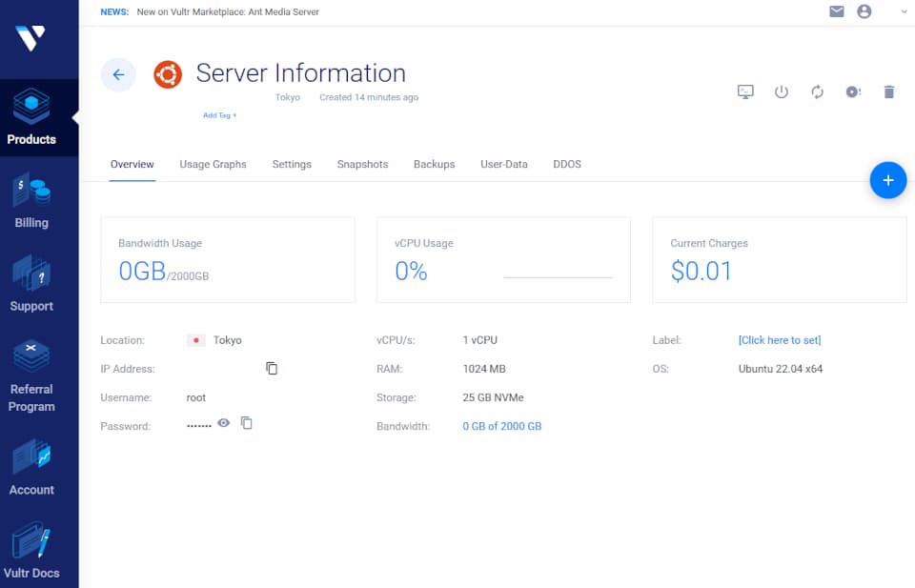The width and height of the screenshot is (915, 588).
Task: Click the blue plus deploy button
Action: click(887, 180)
